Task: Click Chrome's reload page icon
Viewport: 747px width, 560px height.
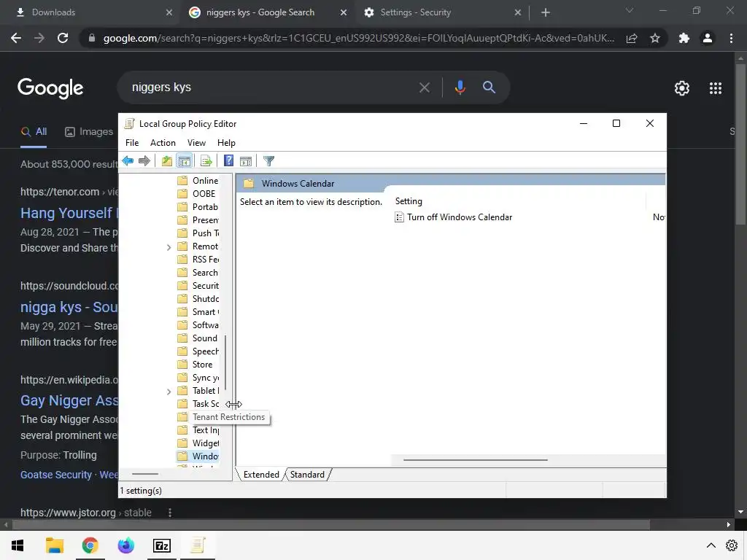Action: click(63, 38)
